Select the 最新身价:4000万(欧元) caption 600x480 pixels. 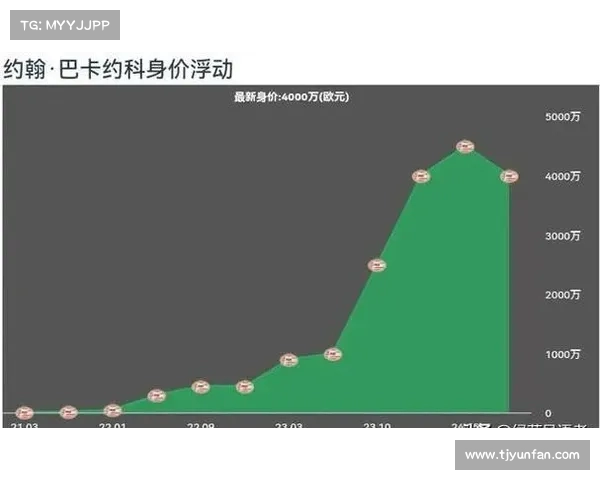[x=292, y=97]
